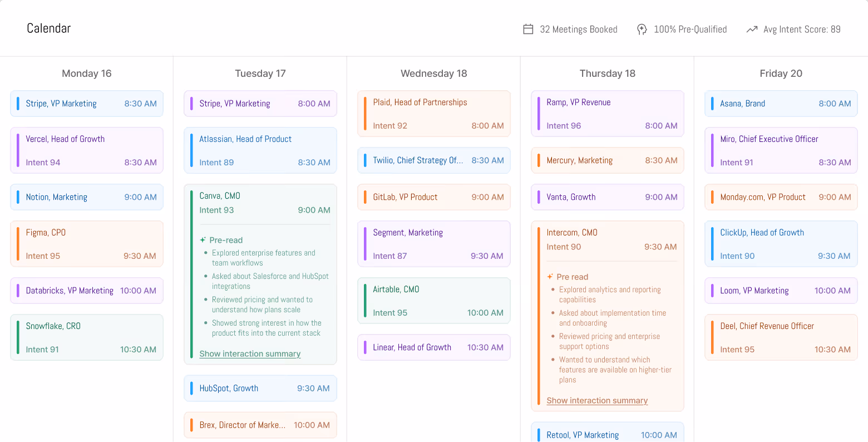
Task: Open the Ramp, VP Revenue meeting
Action: pos(608,114)
